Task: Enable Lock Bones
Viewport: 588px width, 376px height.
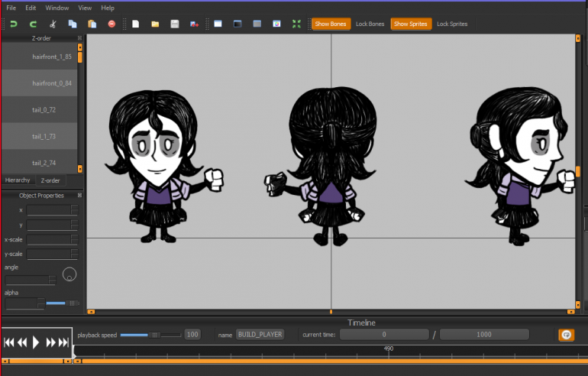Action: [370, 24]
